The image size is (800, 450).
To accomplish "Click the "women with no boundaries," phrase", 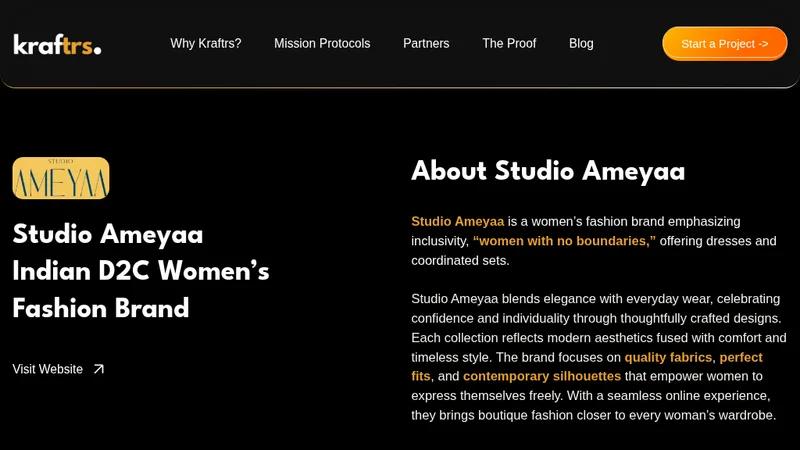I will tap(564, 241).
